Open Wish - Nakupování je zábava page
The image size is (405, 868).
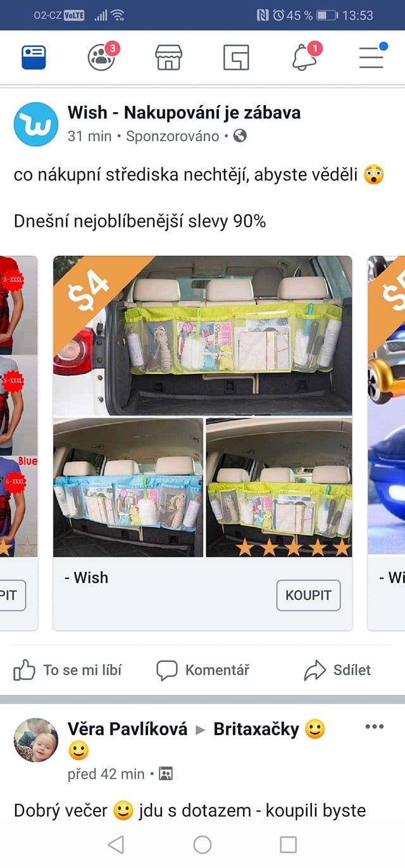184,113
